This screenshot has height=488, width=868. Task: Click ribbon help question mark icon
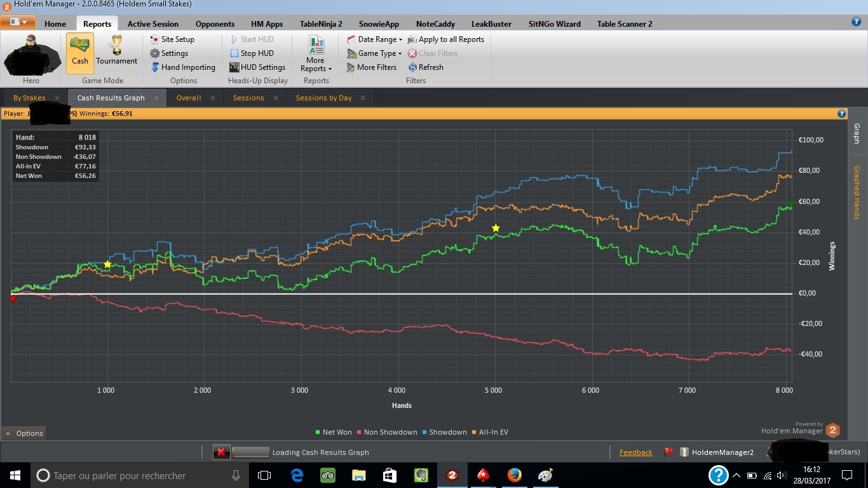point(856,22)
